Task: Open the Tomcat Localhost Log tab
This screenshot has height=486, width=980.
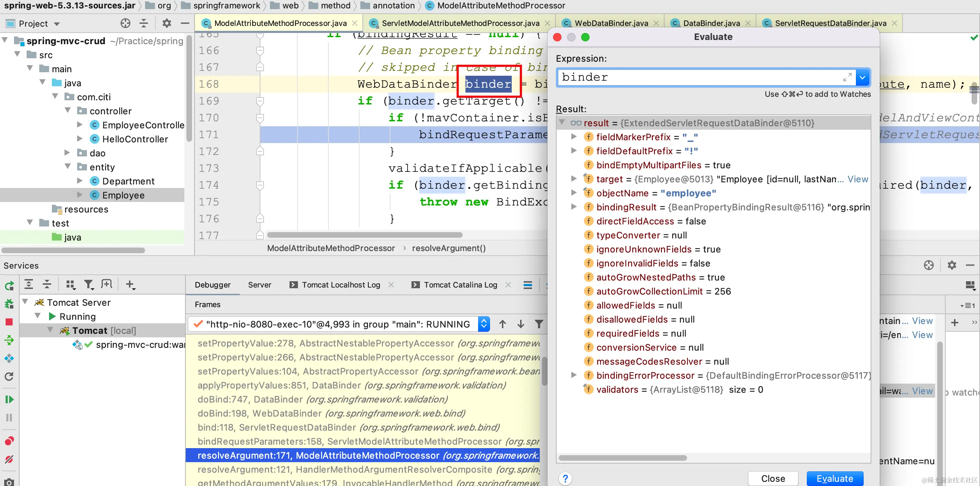Action: [341, 285]
